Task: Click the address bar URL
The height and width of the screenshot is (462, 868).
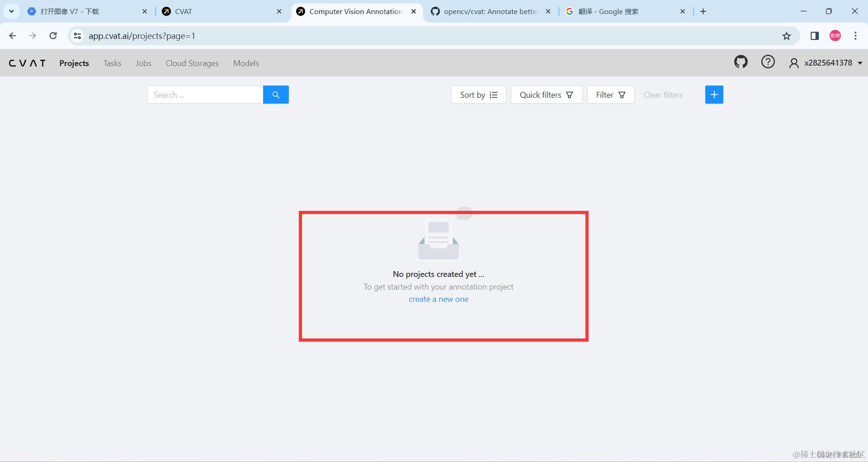Action: click(x=142, y=36)
